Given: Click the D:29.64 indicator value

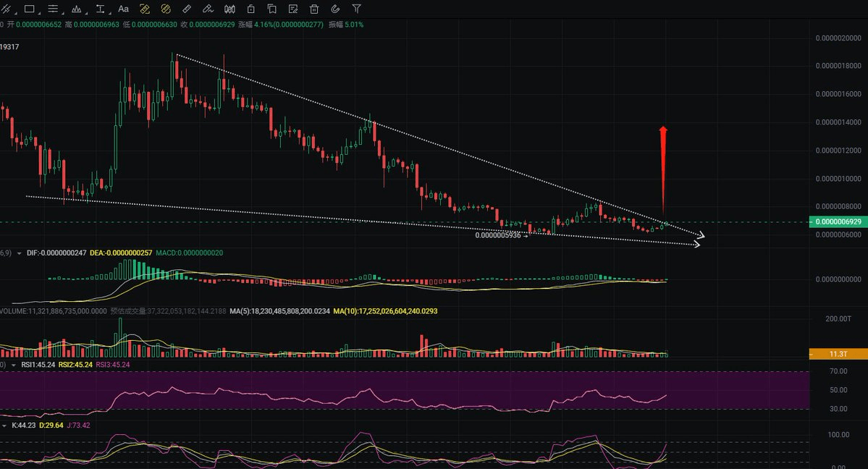Looking at the screenshot, I should click(x=51, y=426).
